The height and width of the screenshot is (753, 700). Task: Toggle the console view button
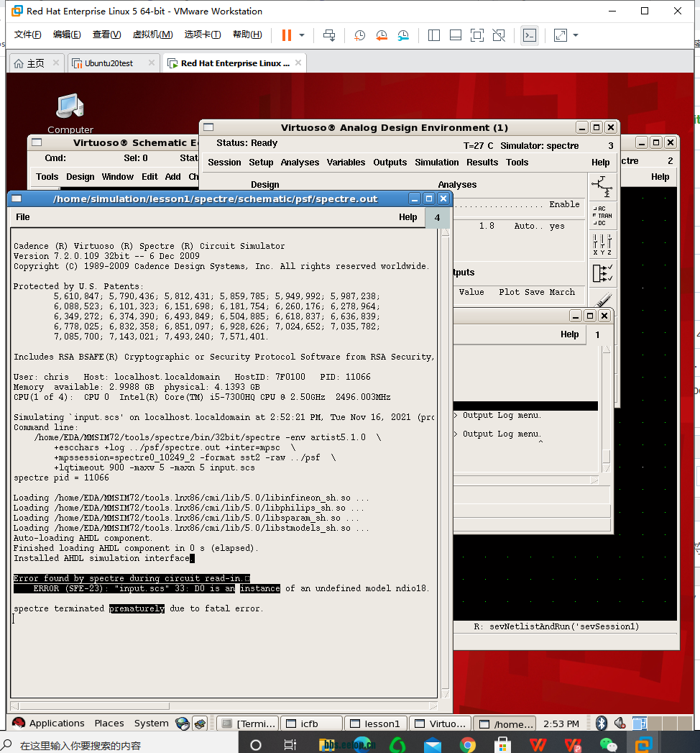pos(530,35)
